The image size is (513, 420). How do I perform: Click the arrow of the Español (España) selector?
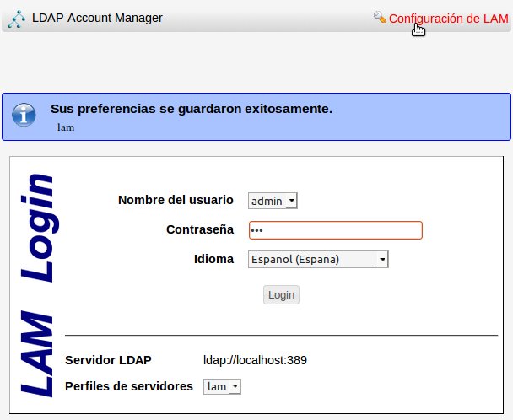[382, 260]
